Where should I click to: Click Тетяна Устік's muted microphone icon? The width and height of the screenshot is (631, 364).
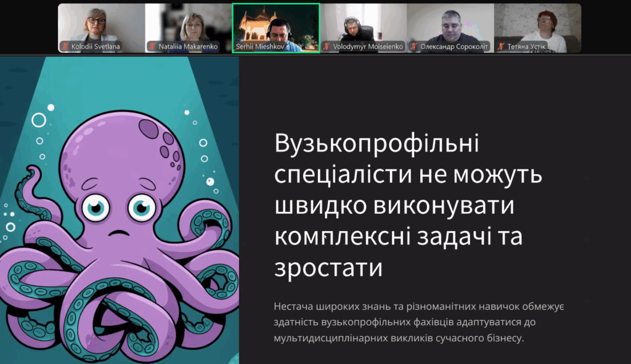point(501,46)
